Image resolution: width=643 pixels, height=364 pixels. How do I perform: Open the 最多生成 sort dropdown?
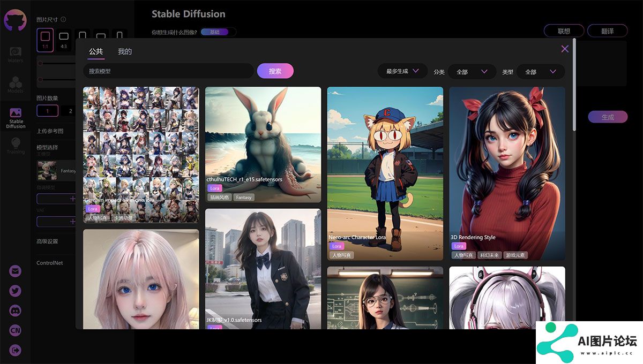click(402, 71)
